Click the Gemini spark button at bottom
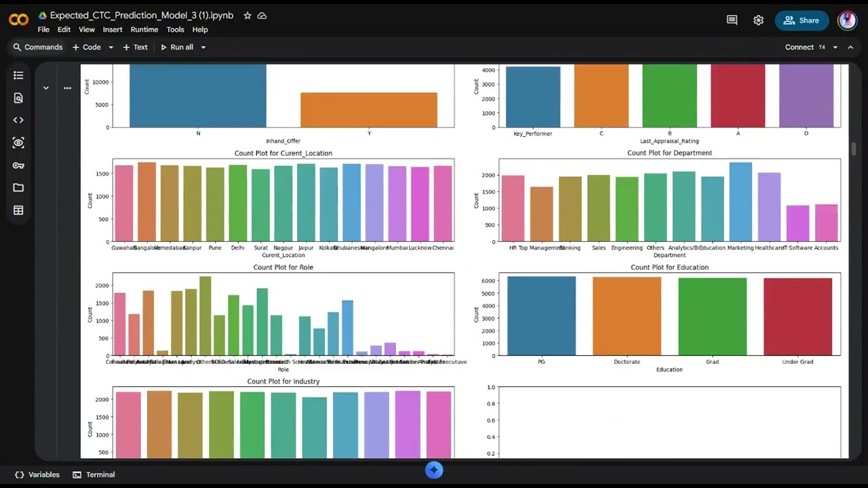Image resolution: width=868 pixels, height=488 pixels. click(x=434, y=470)
